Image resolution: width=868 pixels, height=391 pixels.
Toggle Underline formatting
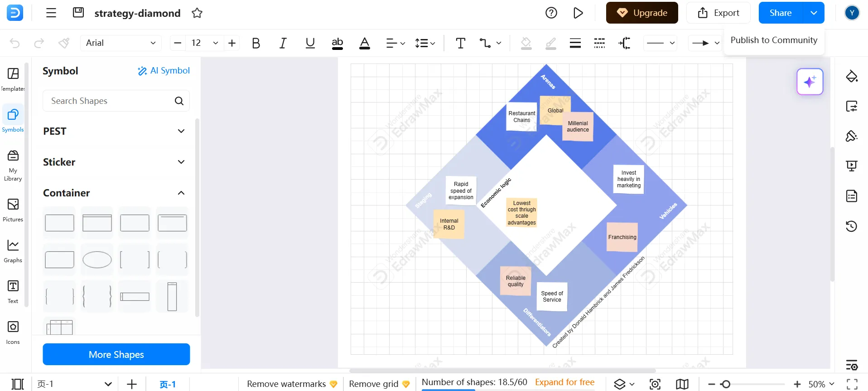coord(310,43)
